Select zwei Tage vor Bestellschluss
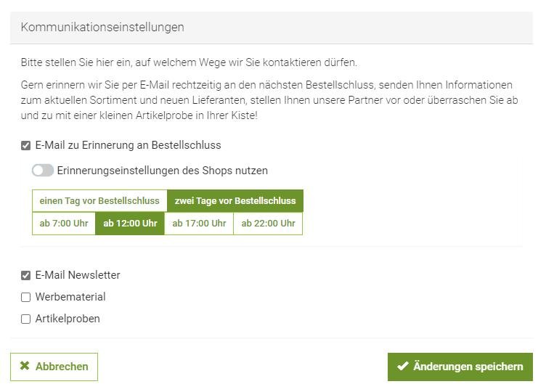The width and height of the screenshot is (546, 392). tap(235, 201)
